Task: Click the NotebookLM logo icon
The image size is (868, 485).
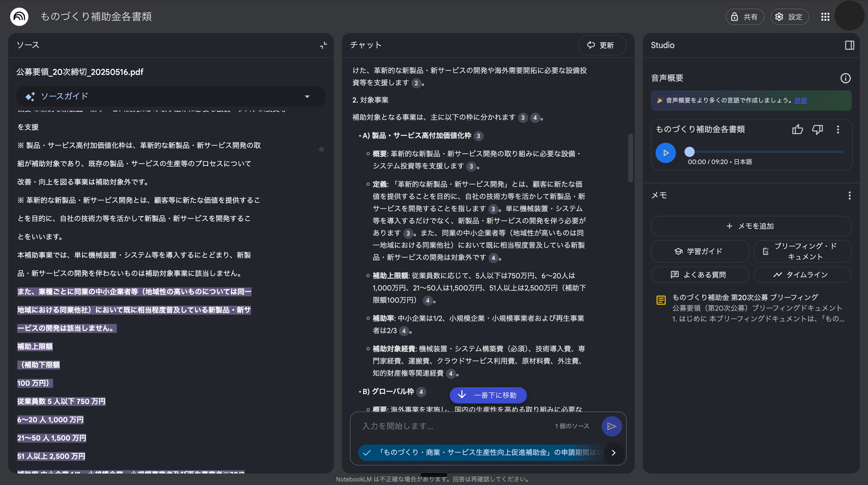Action: pyautogui.click(x=19, y=17)
